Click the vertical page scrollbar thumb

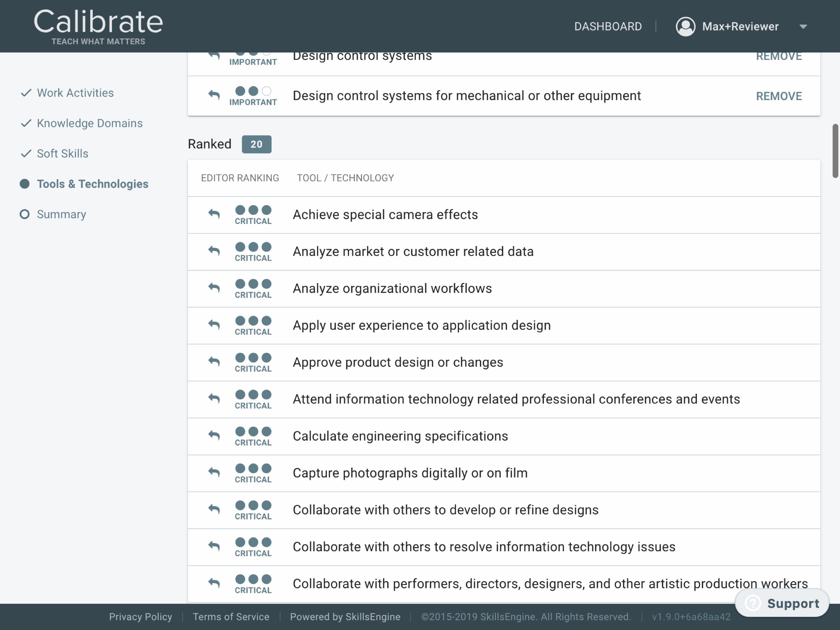point(835,151)
